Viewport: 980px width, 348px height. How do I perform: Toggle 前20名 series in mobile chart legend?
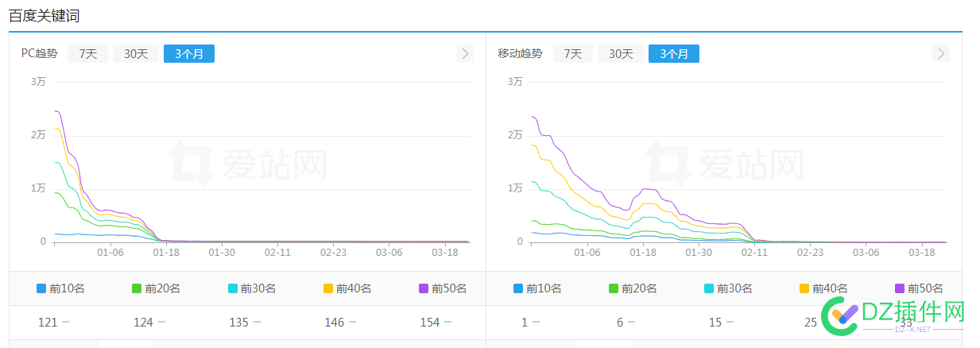pyautogui.click(x=633, y=288)
